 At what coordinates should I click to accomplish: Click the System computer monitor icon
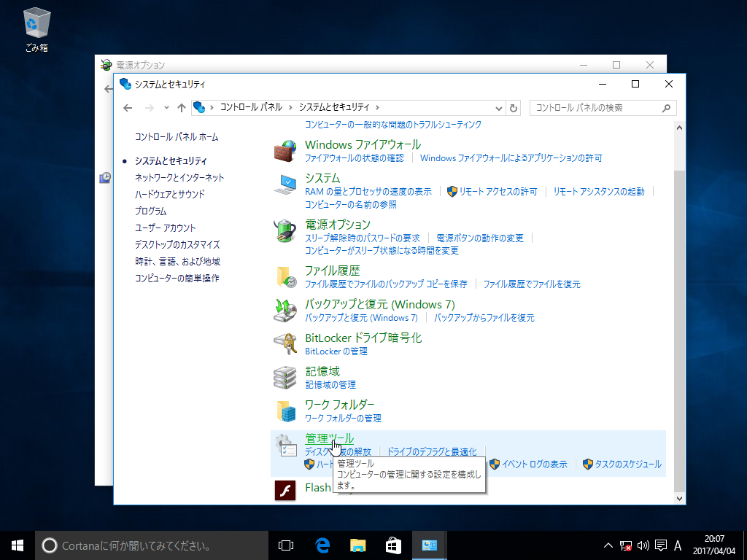285,184
